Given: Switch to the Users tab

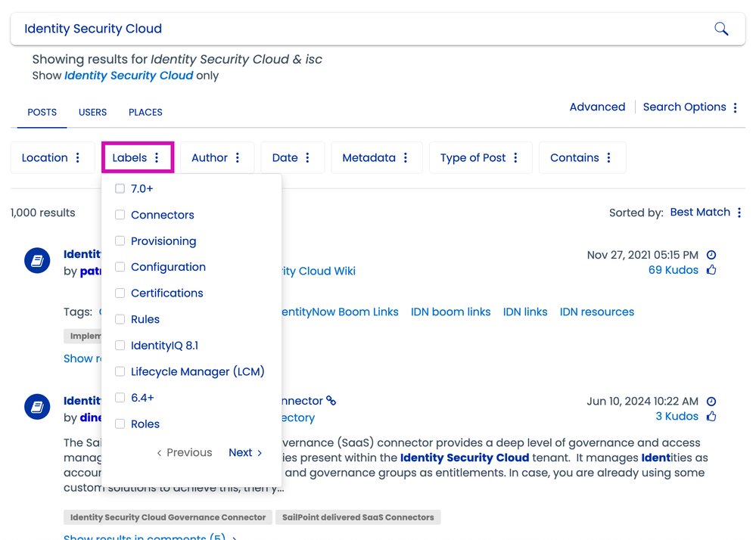Looking at the screenshot, I should (x=92, y=112).
